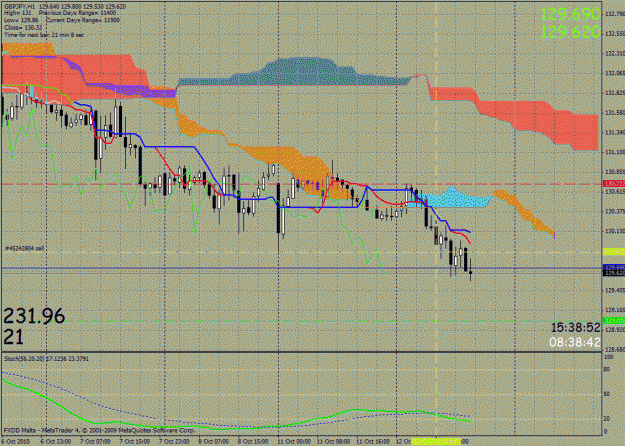This screenshot has height=446, width=625.
Task: Click the '8 Oct 07:00' time axis label
Action: (x=214, y=442)
